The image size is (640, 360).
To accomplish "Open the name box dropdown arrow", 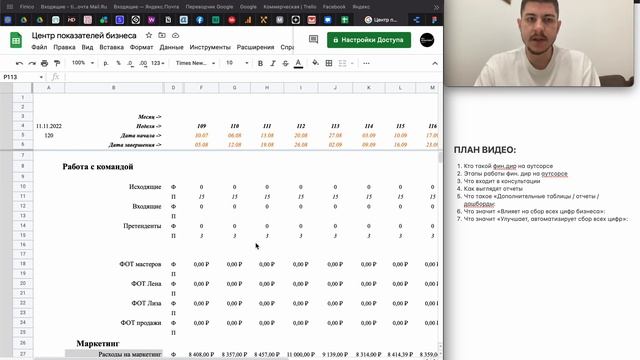I will (41, 77).
